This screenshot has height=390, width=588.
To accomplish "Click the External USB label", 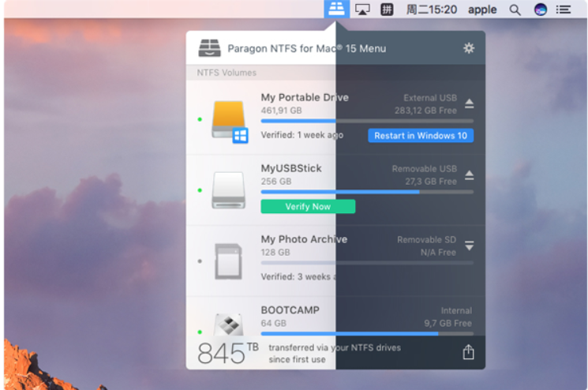I will (430, 98).
